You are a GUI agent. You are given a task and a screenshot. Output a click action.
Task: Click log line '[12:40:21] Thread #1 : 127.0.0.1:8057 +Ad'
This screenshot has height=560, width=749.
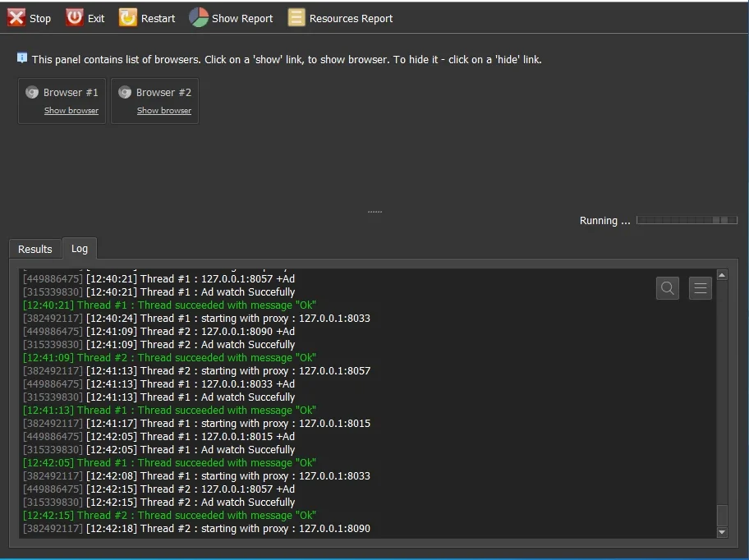(x=159, y=279)
